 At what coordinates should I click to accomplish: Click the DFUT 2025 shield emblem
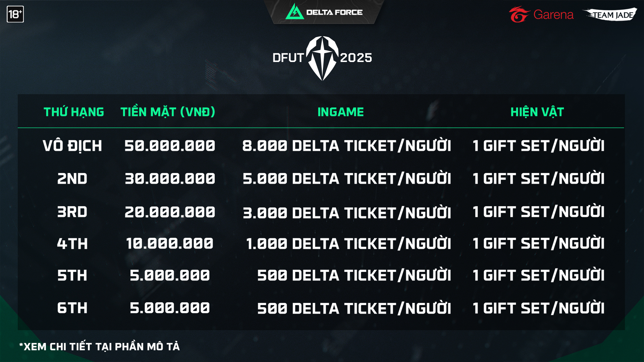pyautogui.click(x=322, y=58)
